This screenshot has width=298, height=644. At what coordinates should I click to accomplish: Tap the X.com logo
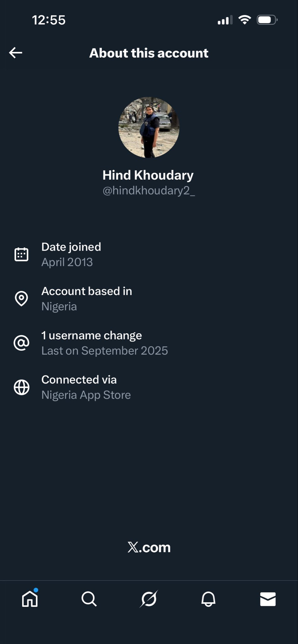click(x=149, y=547)
